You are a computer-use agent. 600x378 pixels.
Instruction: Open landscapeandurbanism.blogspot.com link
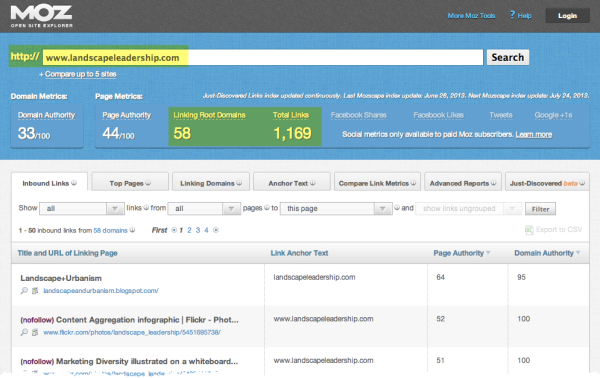click(x=101, y=291)
